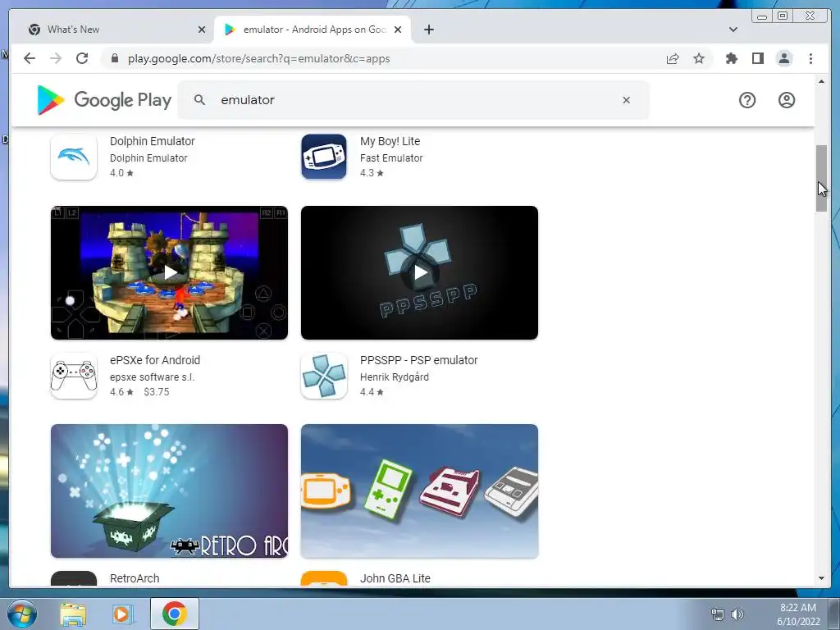Open the My Boy! Lite title link
This screenshot has width=840, height=630.
pos(390,141)
